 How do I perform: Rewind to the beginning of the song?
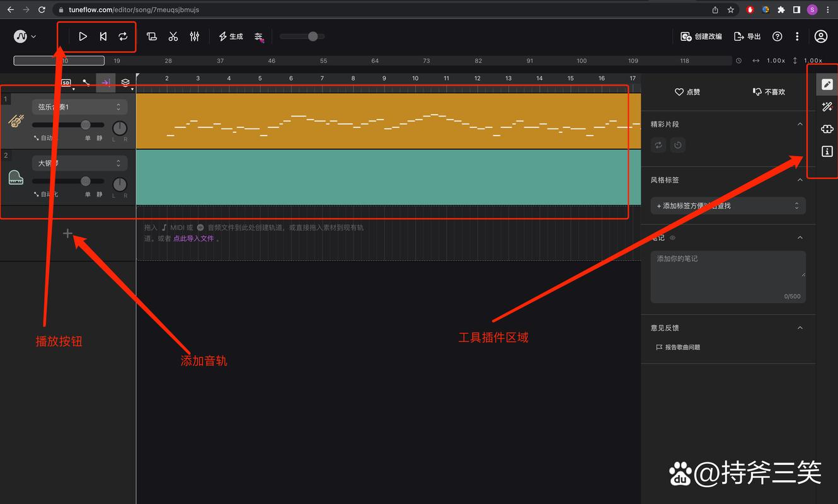103,37
